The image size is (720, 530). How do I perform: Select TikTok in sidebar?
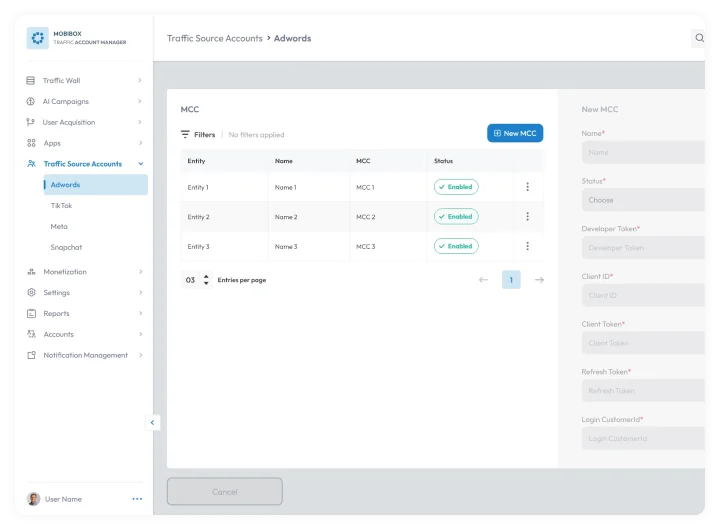pos(61,205)
